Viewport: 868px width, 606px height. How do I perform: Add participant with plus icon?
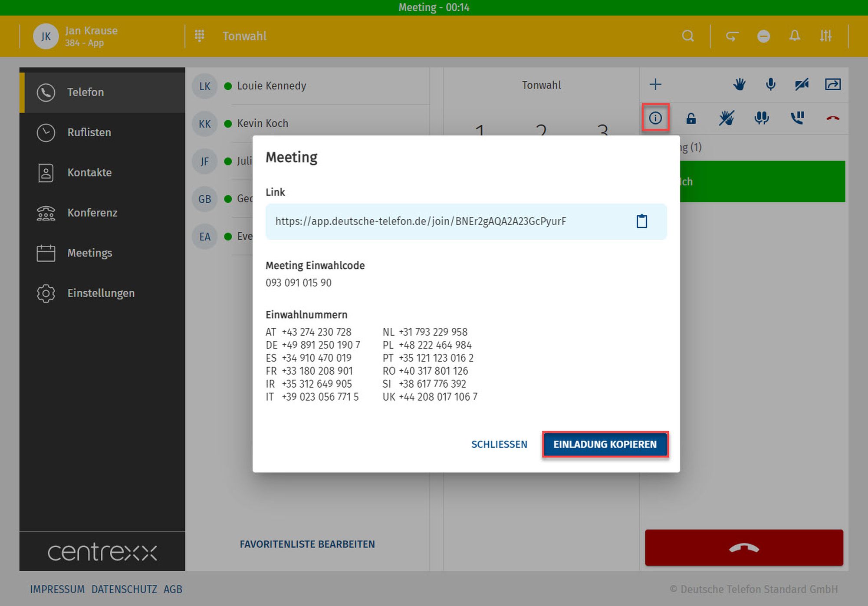655,84
